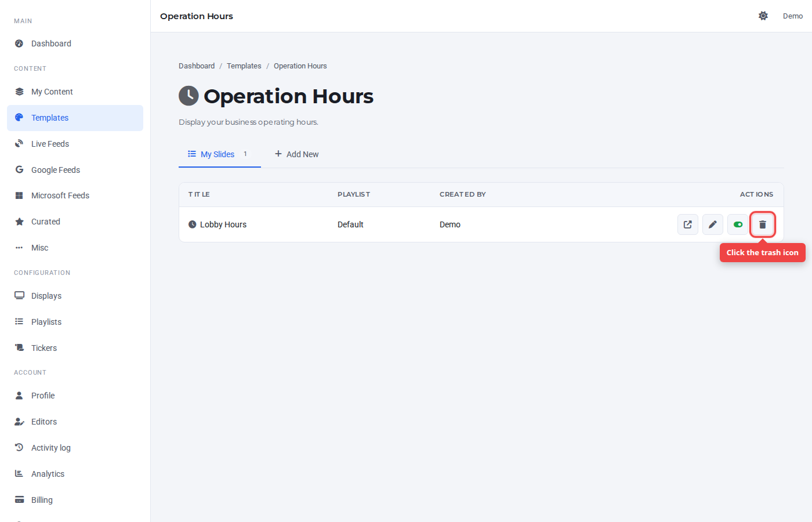Click the ACTIONS column header
The height and width of the screenshot is (522, 812).
(x=756, y=194)
